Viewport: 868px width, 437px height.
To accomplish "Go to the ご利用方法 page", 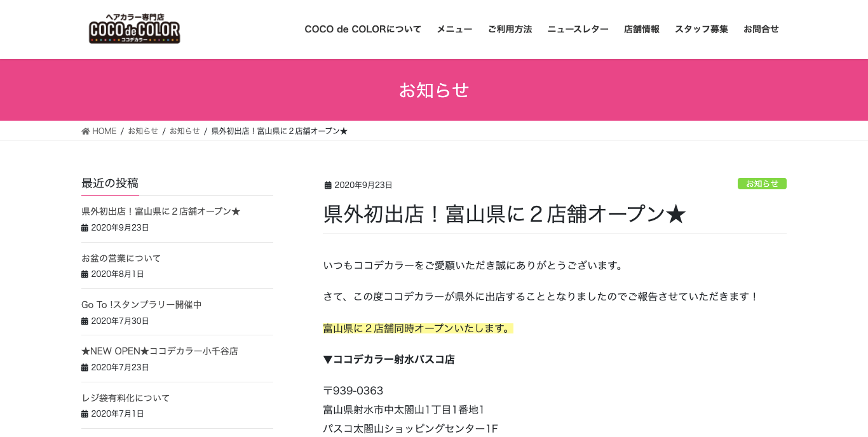I will 510,29.
